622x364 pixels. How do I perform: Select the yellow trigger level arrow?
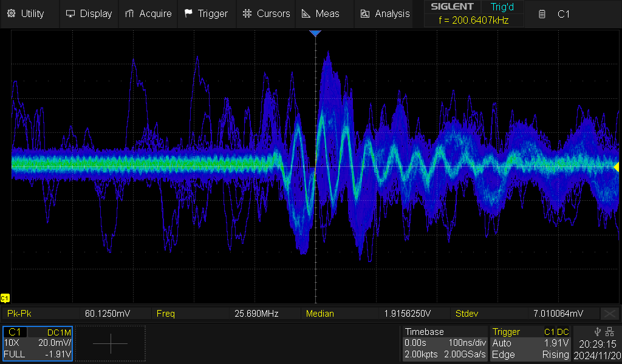click(x=616, y=166)
